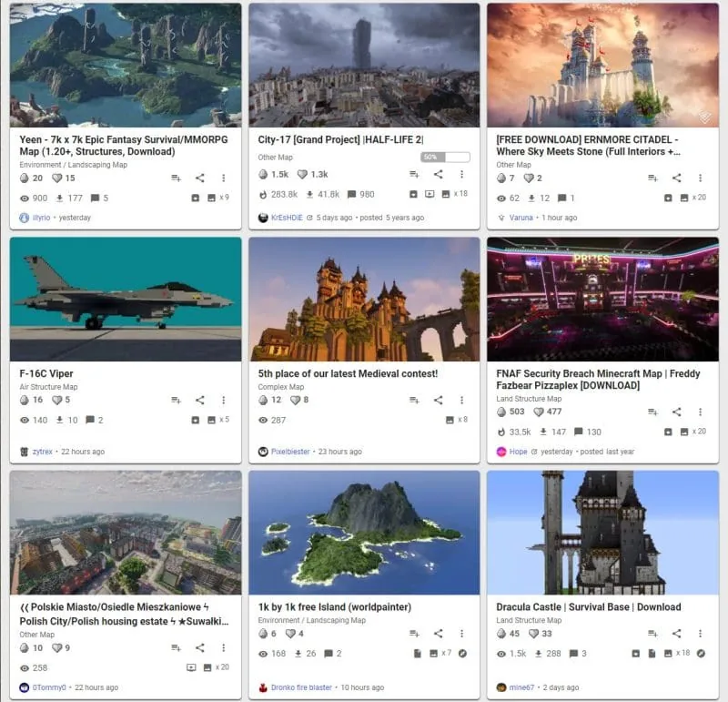Viewport: 728px width, 702px height.
Task: Toggle favorite heart on Polish City map
Action: click(x=57, y=647)
